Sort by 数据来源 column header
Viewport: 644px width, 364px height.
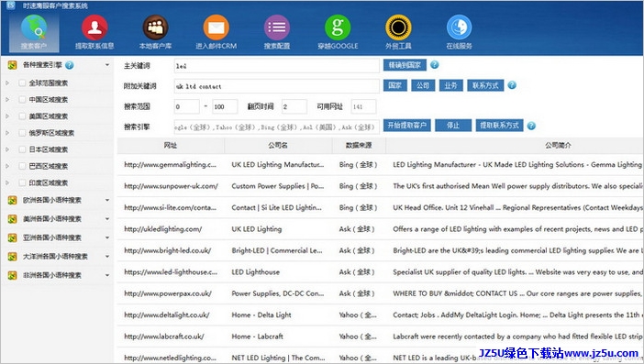pyautogui.click(x=359, y=145)
